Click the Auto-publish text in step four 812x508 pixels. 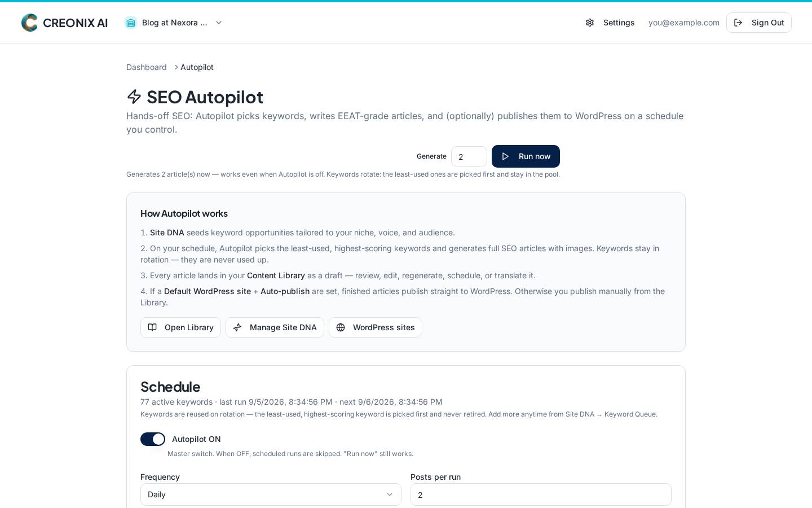[x=285, y=291]
